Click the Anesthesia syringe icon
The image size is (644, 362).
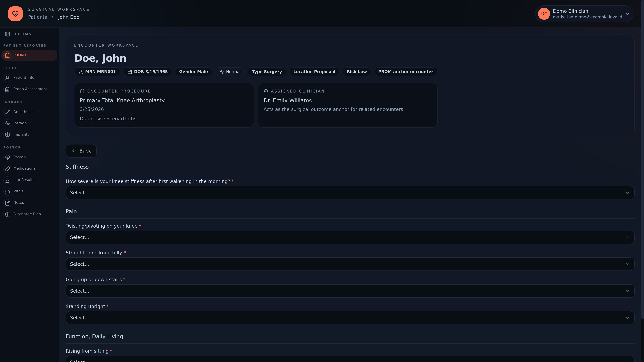tap(8, 112)
